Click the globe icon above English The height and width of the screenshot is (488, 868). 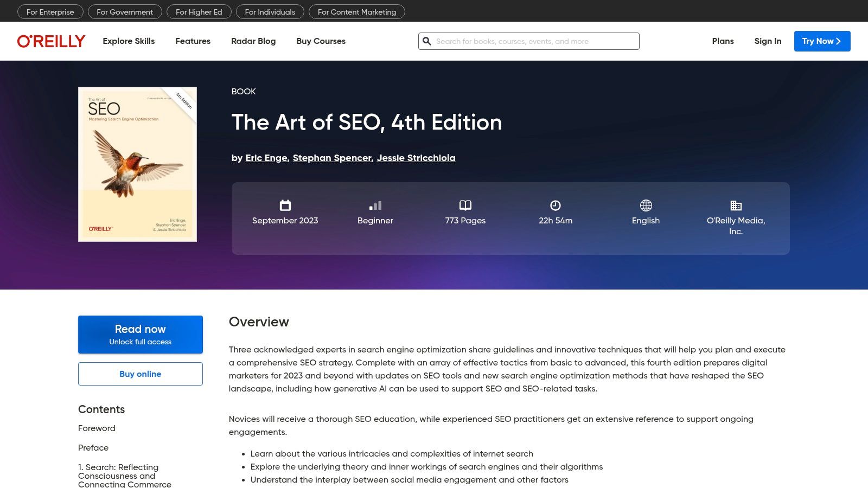click(x=646, y=206)
